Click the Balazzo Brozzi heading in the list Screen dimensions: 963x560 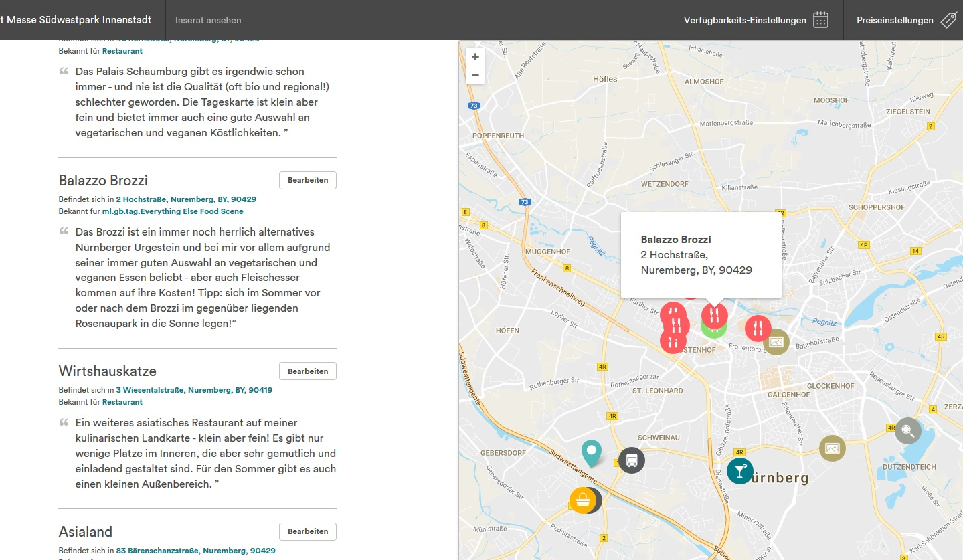tap(103, 181)
